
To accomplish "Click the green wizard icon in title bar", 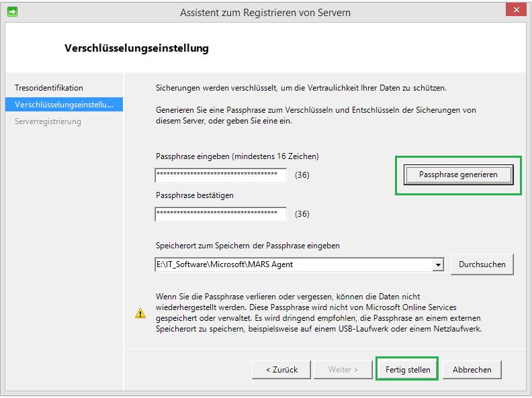I will [x=13, y=12].
